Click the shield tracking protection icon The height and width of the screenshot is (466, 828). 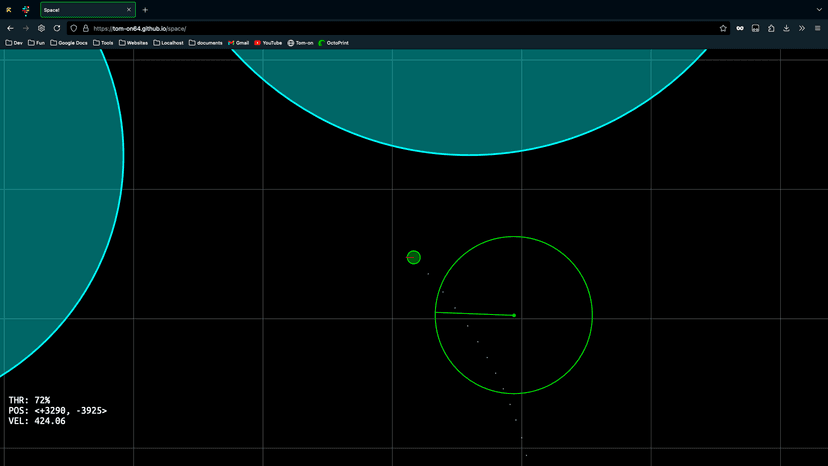(74, 28)
